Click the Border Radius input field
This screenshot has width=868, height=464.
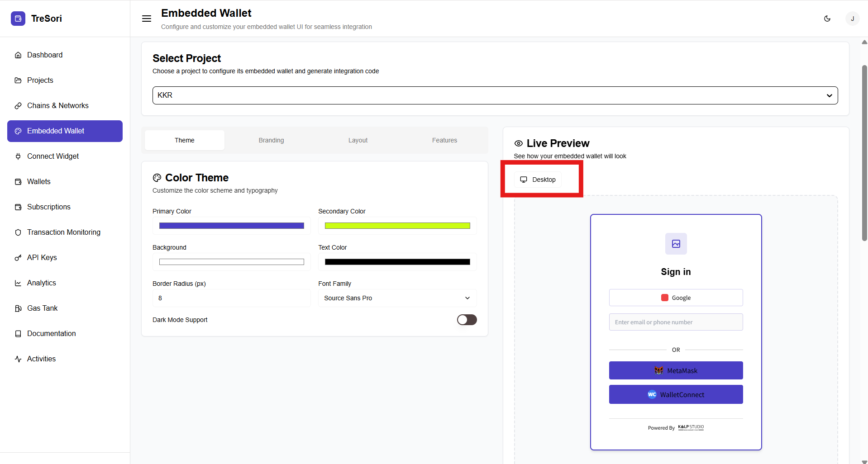(231, 298)
